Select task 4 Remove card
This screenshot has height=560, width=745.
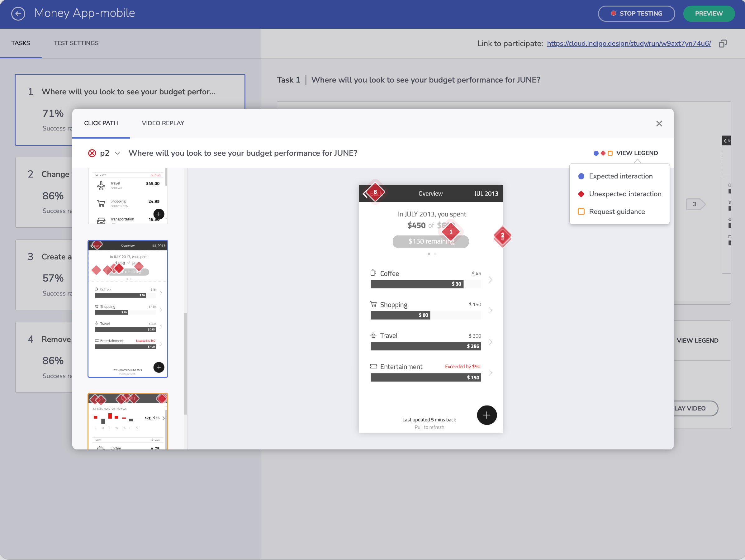pos(44,357)
